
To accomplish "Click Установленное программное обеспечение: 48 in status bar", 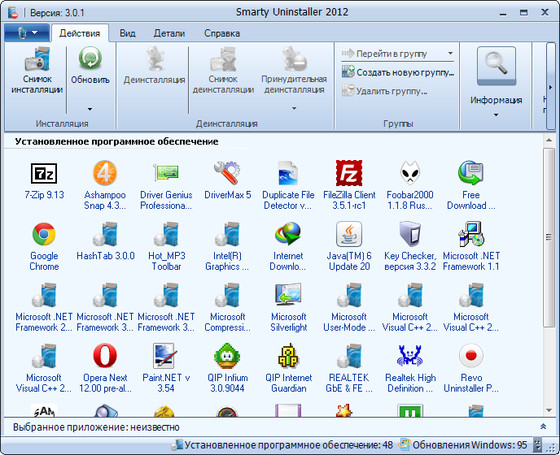I will [282, 445].
